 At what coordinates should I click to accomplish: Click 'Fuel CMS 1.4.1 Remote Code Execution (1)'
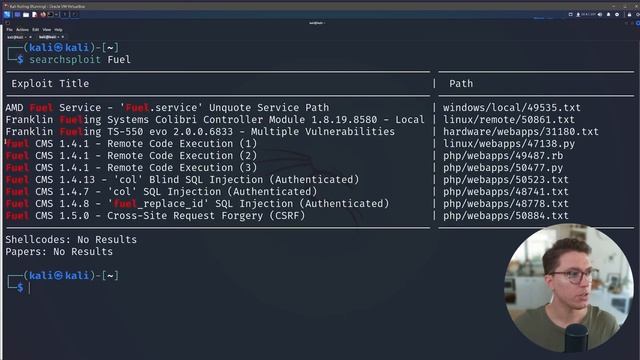tap(131, 144)
